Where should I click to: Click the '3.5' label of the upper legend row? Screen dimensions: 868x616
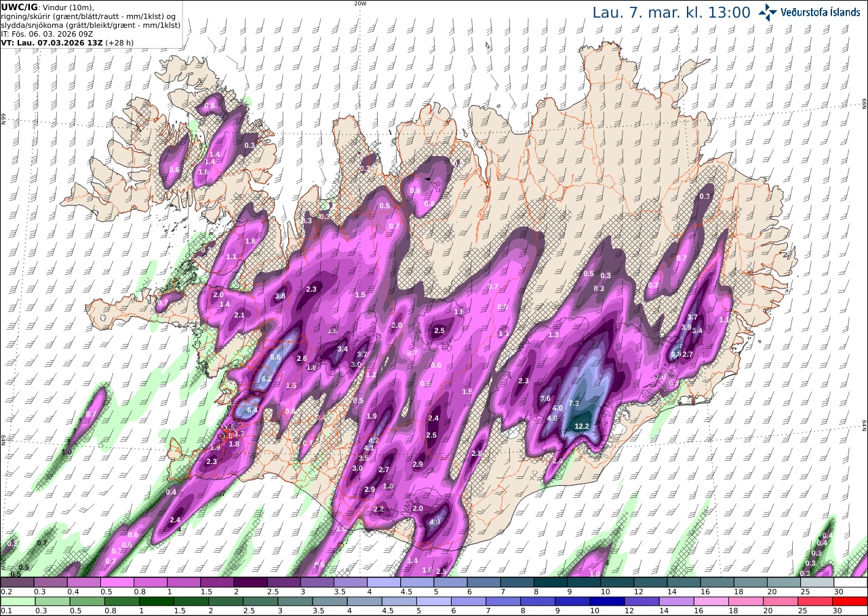340,592
